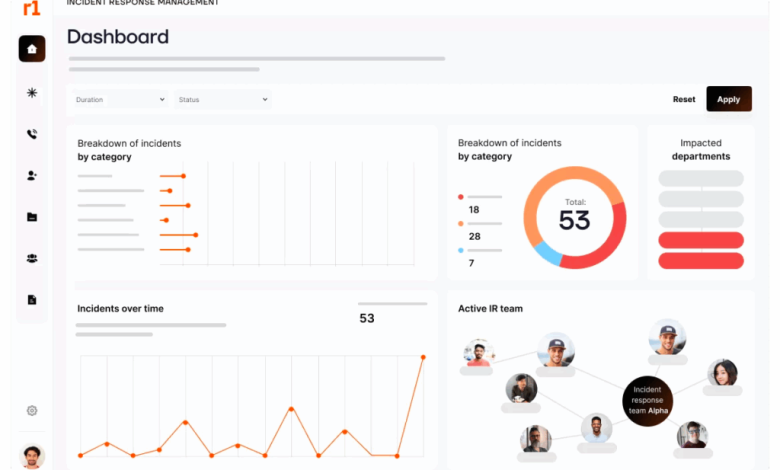Open settings gear icon in sidebar
The image size is (780, 470).
pyautogui.click(x=32, y=410)
